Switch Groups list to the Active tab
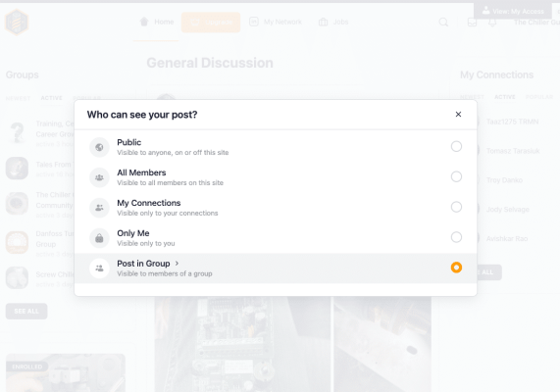The width and height of the screenshot is (560, 392). pyautogui.click(x=51, y=98)
